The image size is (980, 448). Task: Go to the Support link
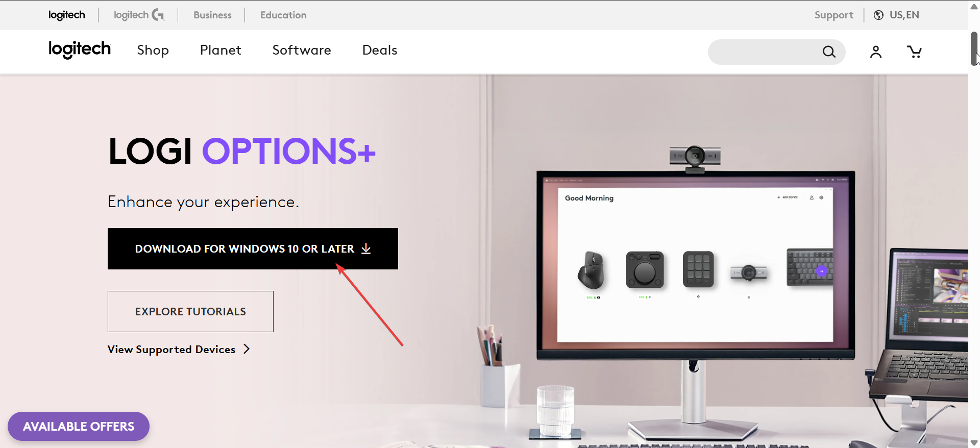(x=834, y=15)
